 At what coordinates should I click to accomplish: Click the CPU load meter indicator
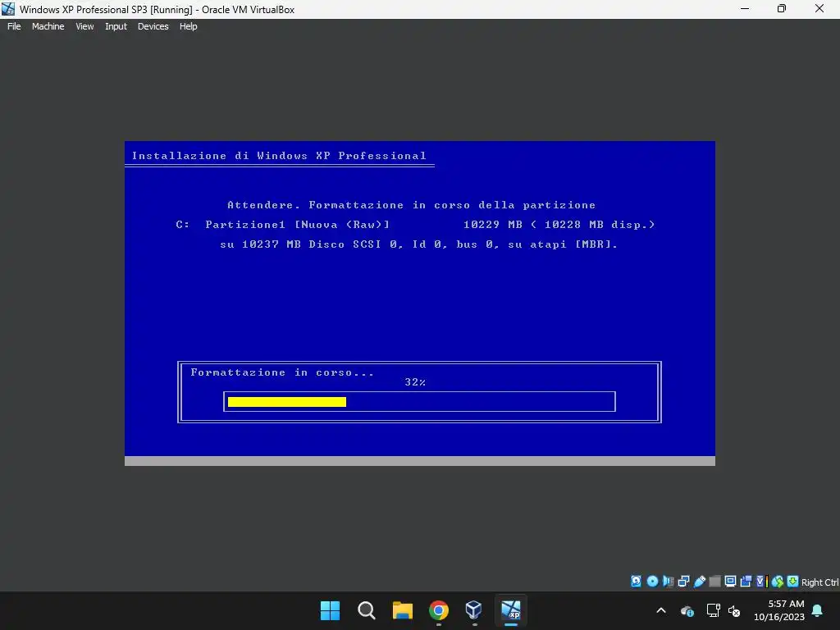pos(767,582)
